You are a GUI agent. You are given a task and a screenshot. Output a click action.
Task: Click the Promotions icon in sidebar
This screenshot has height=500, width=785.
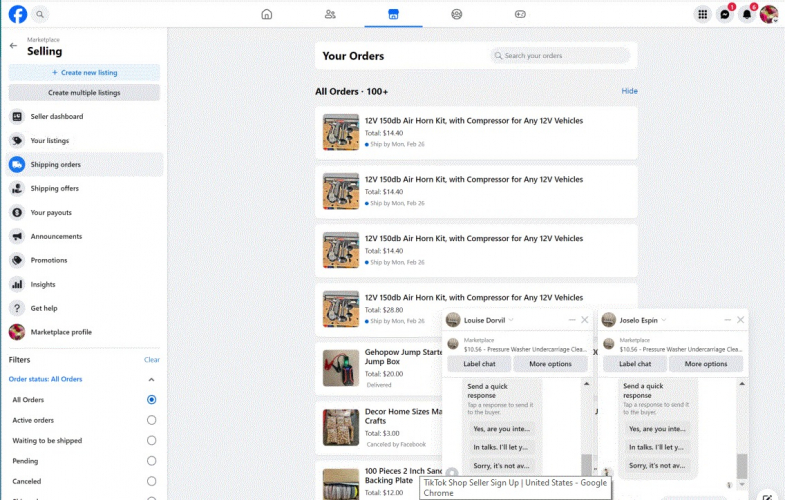click(17, 260)
